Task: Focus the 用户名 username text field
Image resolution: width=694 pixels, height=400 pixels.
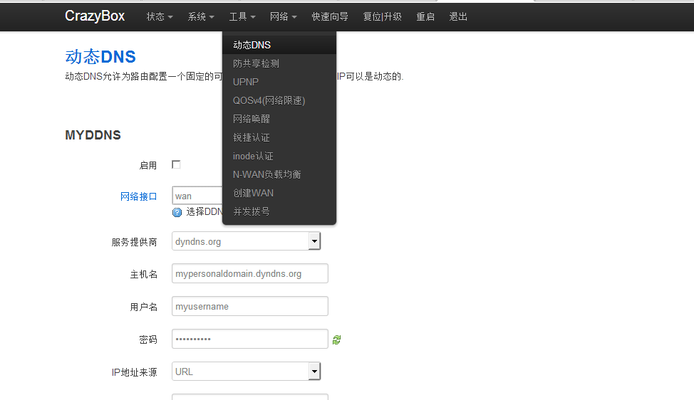Action: tap(250, 306)
